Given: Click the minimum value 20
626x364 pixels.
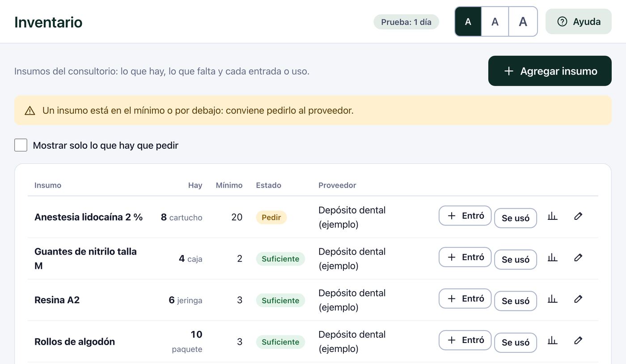Looking at the screenshot, I should [x=237, y=218].
